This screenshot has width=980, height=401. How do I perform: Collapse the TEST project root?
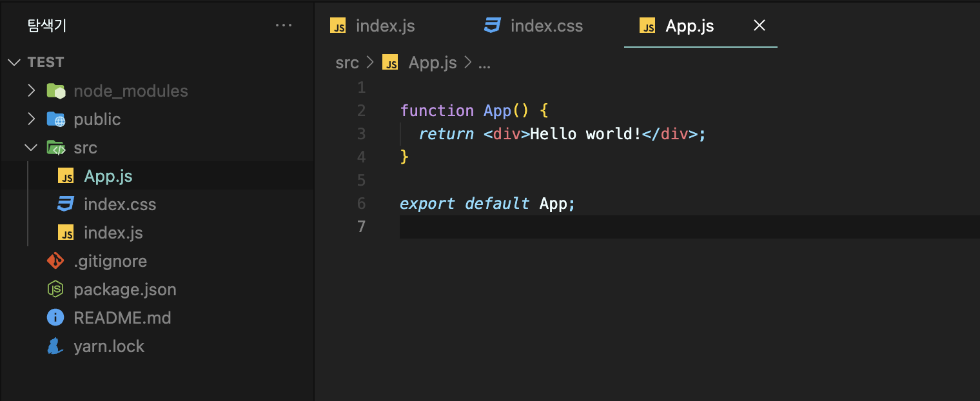(x=14, y=63)
